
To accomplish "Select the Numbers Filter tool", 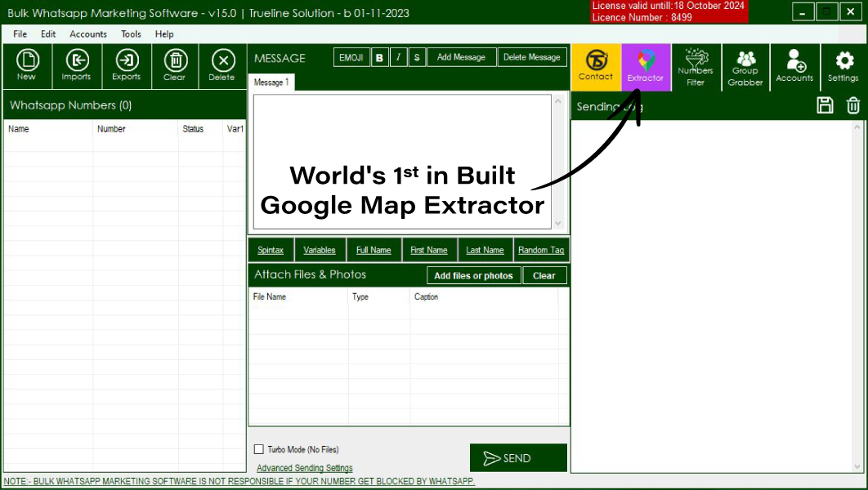I will 696,67.
